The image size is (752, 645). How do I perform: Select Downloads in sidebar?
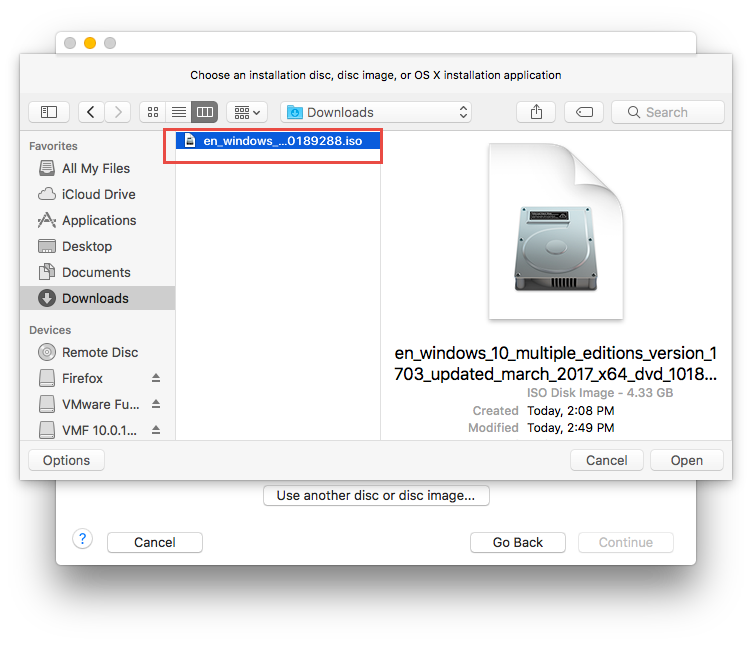coord(97,298)
